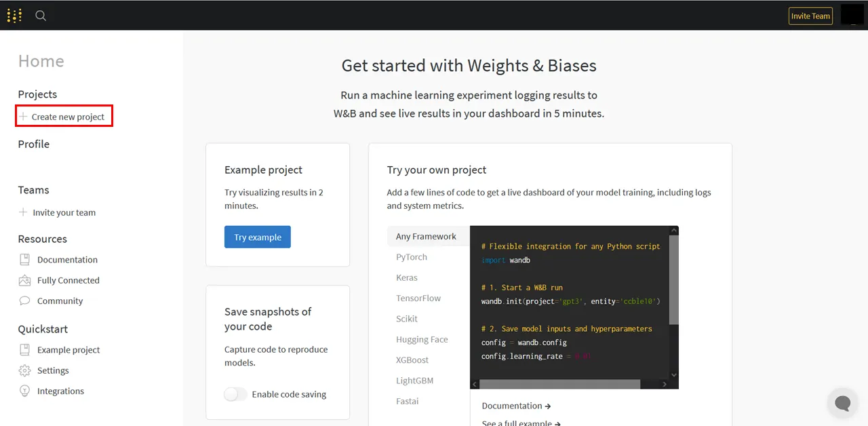This screenshot has height=426, width=868.
Task: Click the Invite Team button
Action: 810,16
